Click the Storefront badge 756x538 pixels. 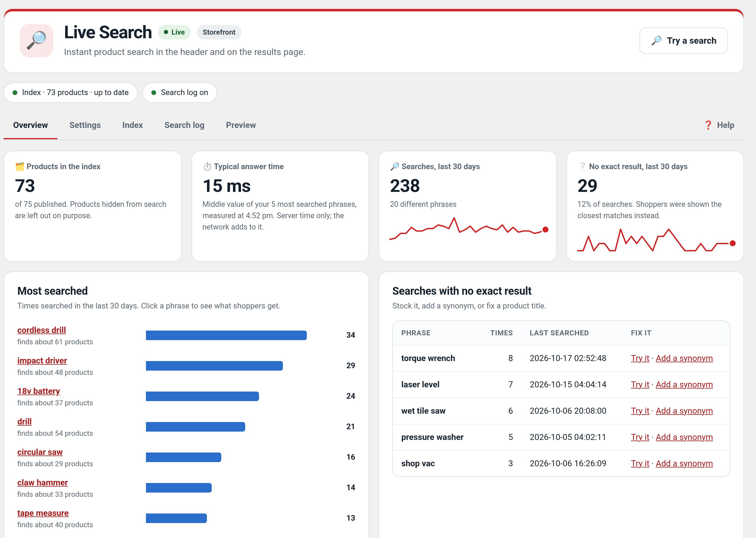click(219, 33)
